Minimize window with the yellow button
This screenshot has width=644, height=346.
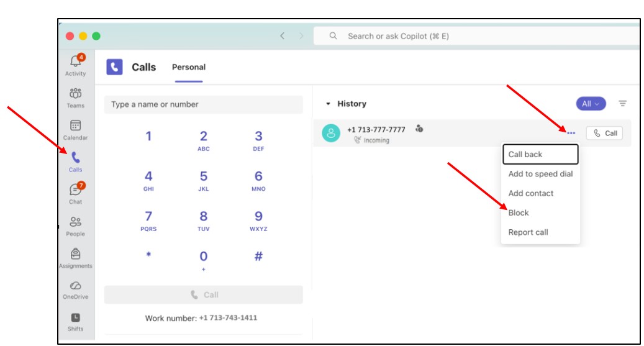pyautogui.click(x=83, y=36)
